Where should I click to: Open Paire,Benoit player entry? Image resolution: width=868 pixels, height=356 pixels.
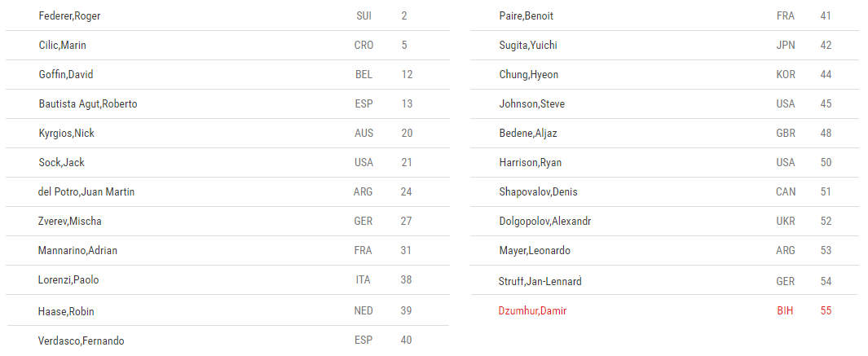click(527, 16)
